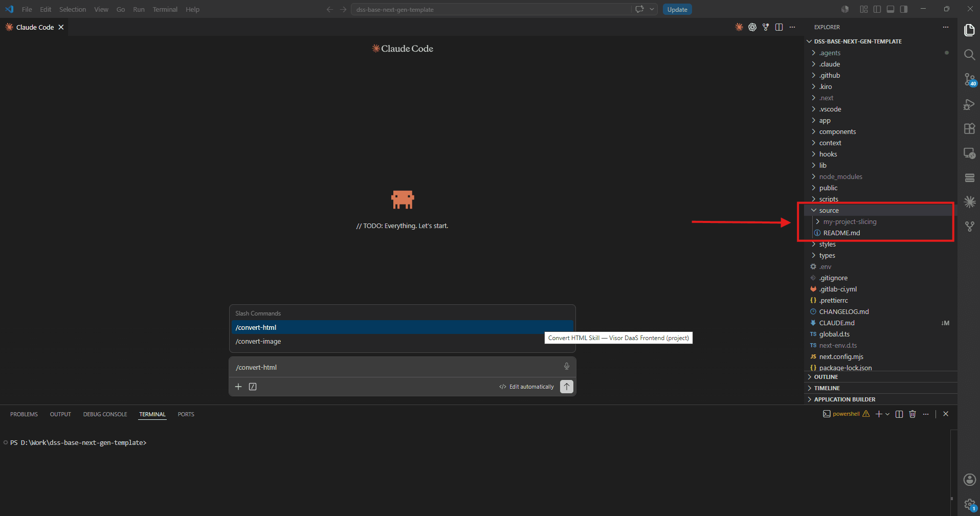Toggle the secondary side bar visibility
This screenshot has width=980, height=516.
click(904, 9)
